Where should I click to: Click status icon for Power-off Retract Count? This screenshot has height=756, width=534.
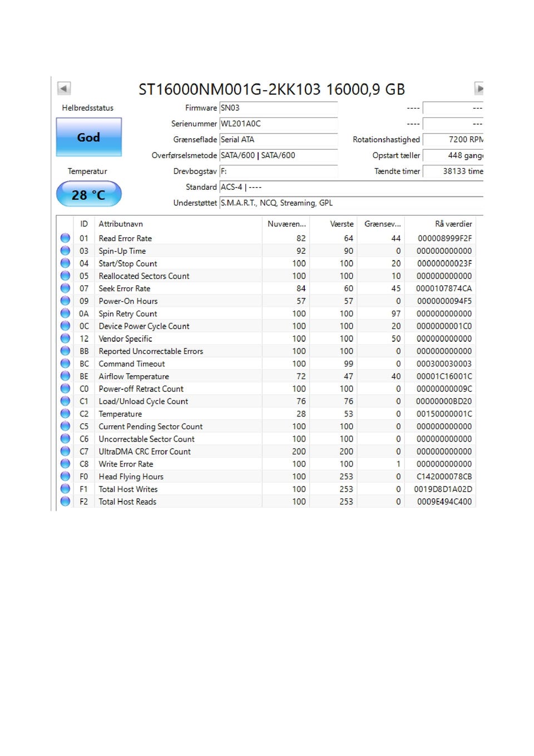click(65, 389)
